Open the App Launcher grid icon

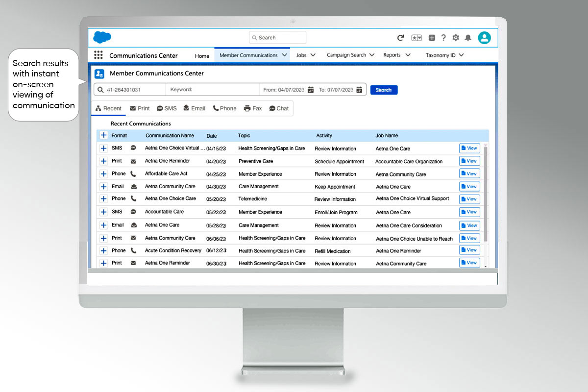click(x=98, y=55)
